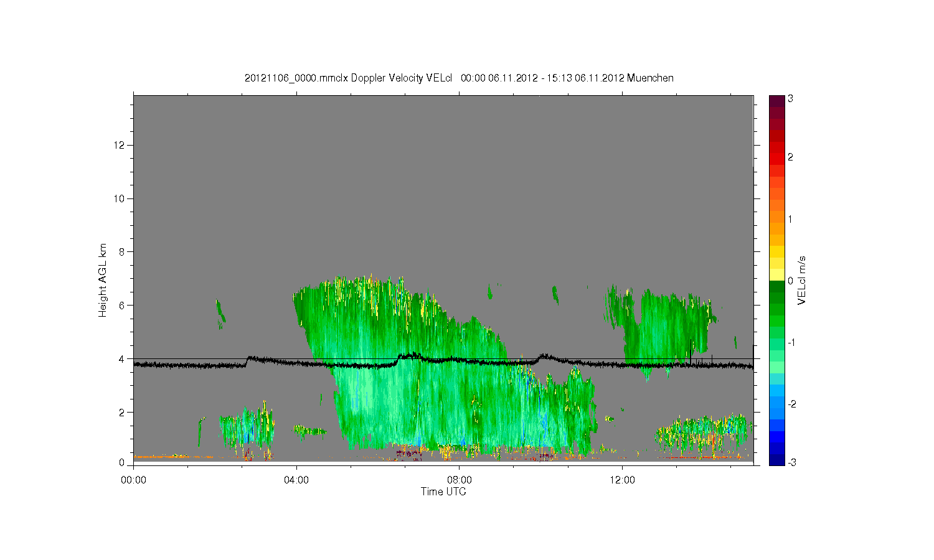Screen dimensions: 934x560
Task: Click the 12:00 time tick label
Action: [x=623, y=480]
